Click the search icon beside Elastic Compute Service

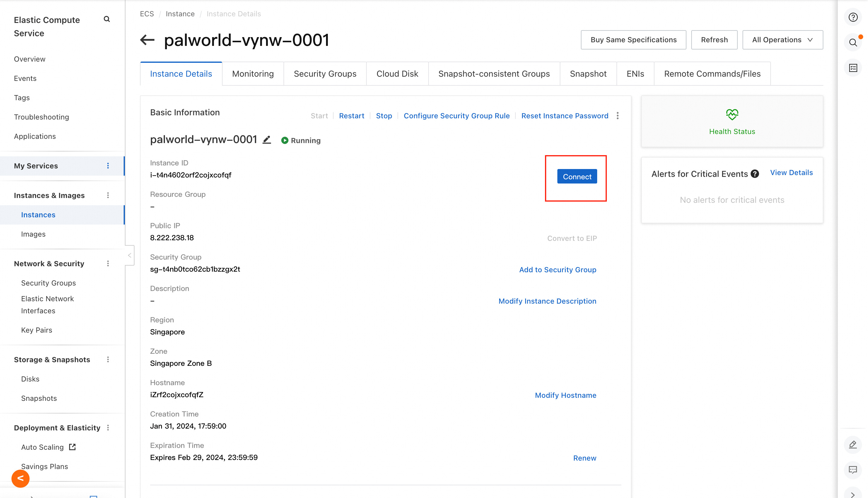coord(107,19)
